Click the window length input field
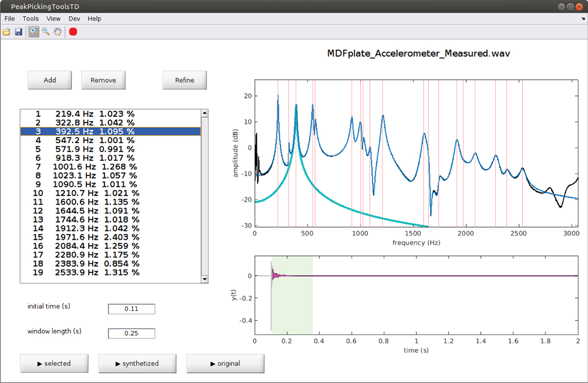 [131, 334]
